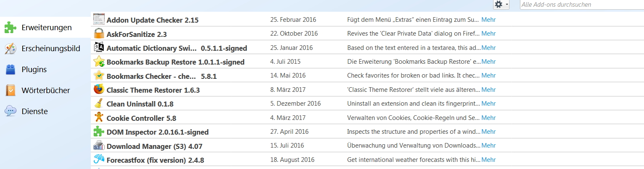Click the AskForSanitize padlock icon
Screen dimensions: 644x169
[x=99, y=33]
